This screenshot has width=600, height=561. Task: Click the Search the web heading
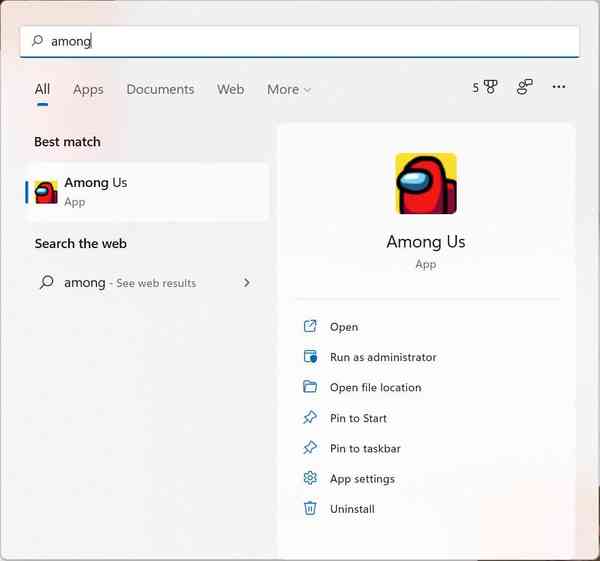[x=80, y=243]
